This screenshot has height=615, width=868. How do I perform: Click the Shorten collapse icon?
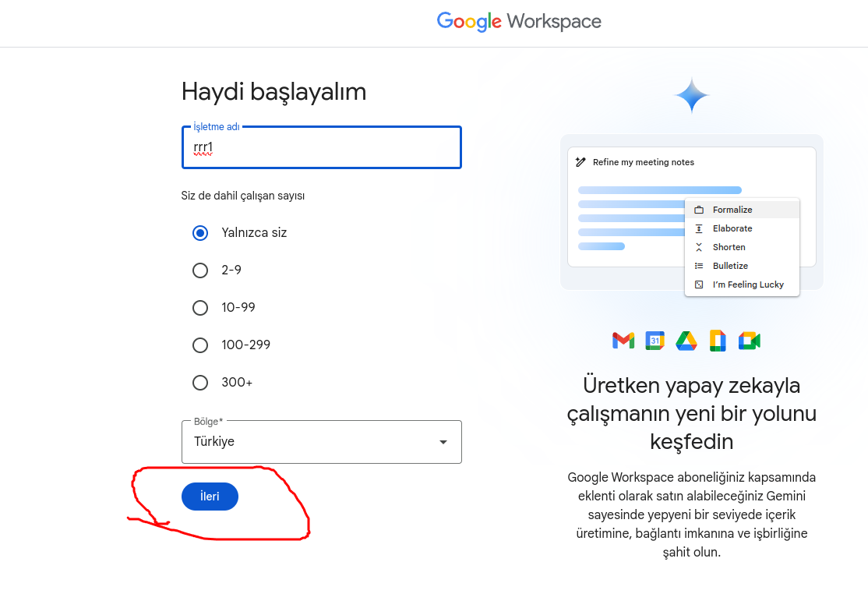click(x=699, y=247)
